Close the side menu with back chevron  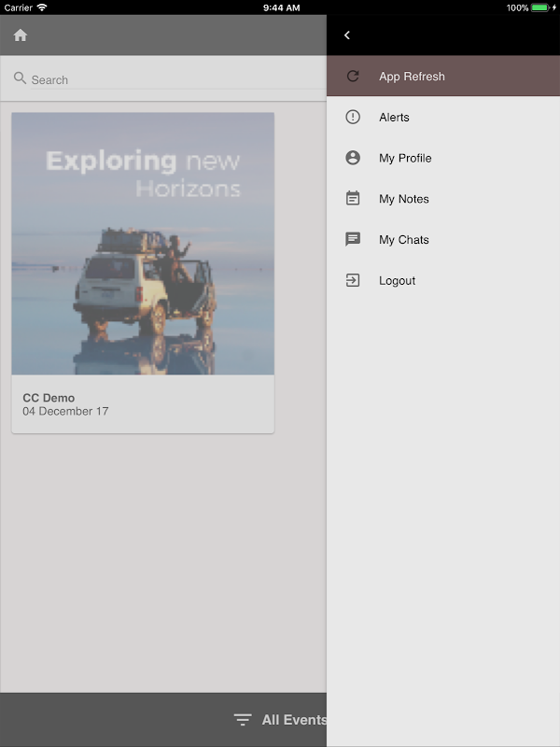(347, 35)
